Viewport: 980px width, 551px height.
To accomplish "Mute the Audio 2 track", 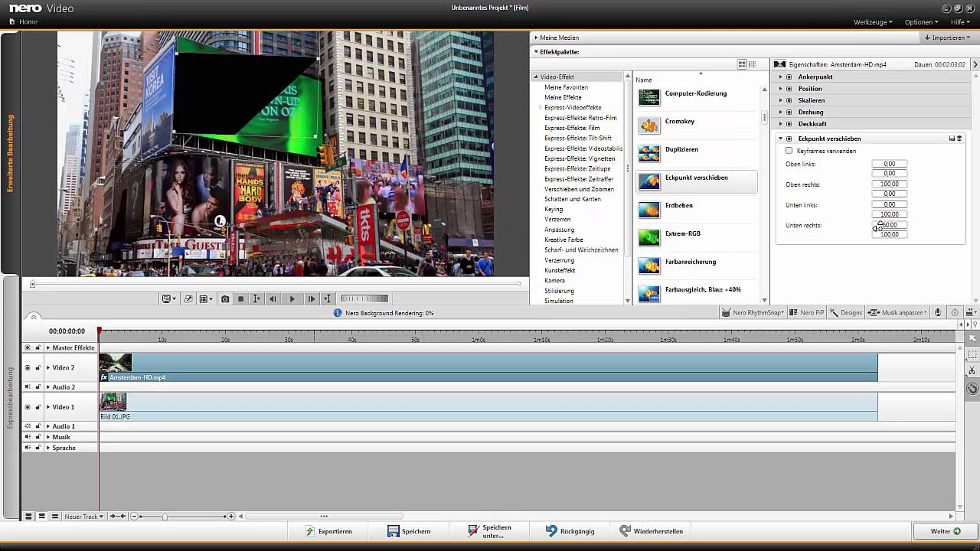I will 28,387.
